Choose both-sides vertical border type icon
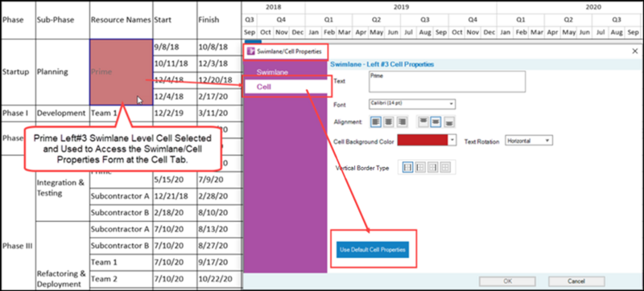The height and width of the screenshot is (291, 644). [407, 167]
